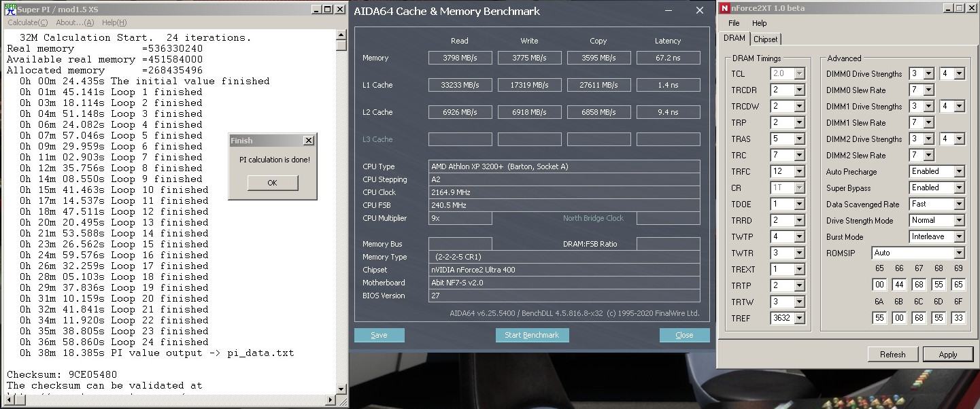
Task: Open the DIMM0 Slew Rate dropdown
Action: 929,90
